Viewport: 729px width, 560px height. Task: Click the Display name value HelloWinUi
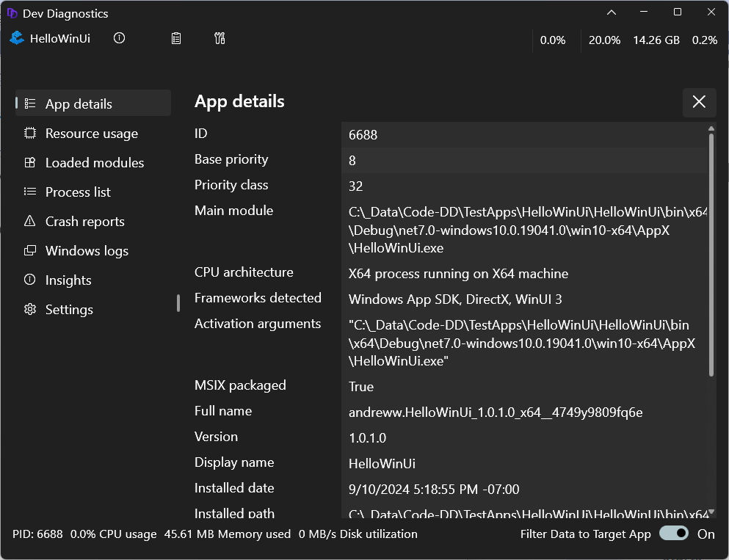(382, 463)
